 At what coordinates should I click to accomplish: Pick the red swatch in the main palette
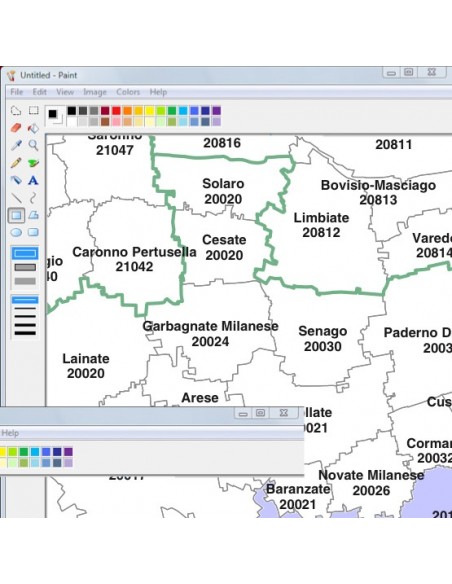pyautogui.click(x=116, y=111)
